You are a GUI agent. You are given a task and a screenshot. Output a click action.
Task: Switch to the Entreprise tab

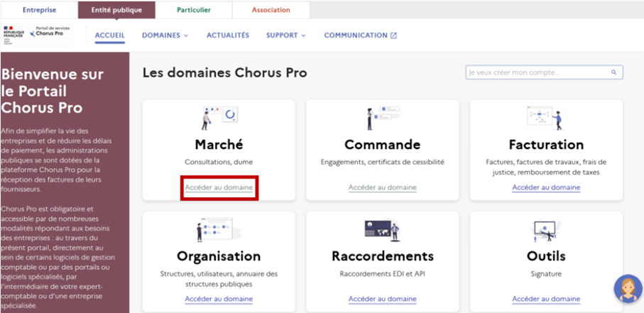(39, 10)
